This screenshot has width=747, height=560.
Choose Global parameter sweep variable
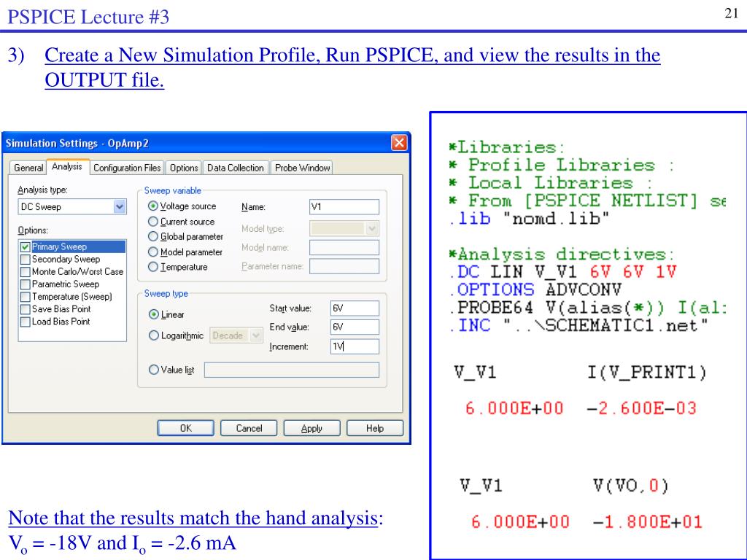[x=153, y=237]
